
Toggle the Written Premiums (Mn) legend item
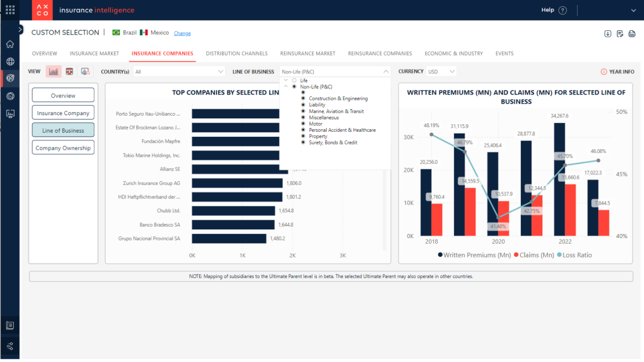pyautogui.click(x=474, y=255)
